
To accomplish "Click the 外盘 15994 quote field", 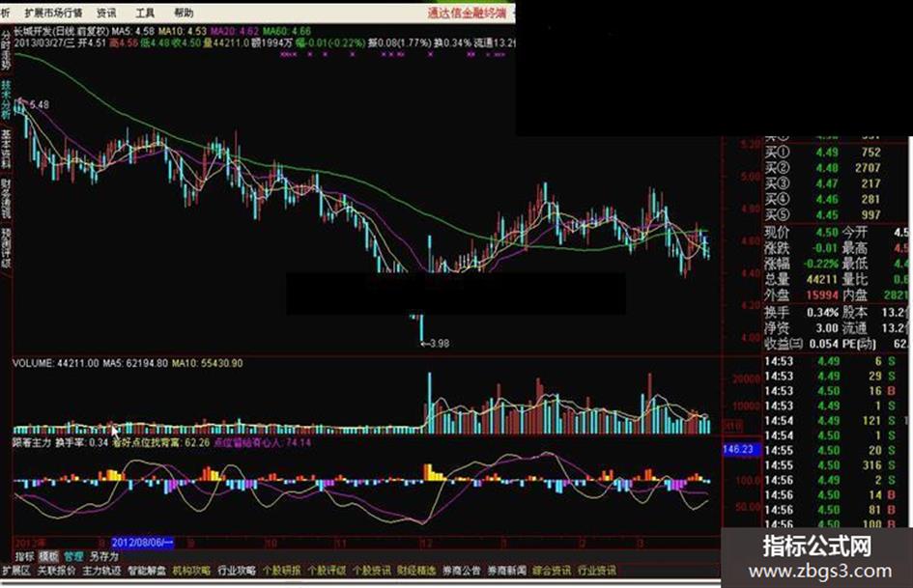I will point(801,295).
